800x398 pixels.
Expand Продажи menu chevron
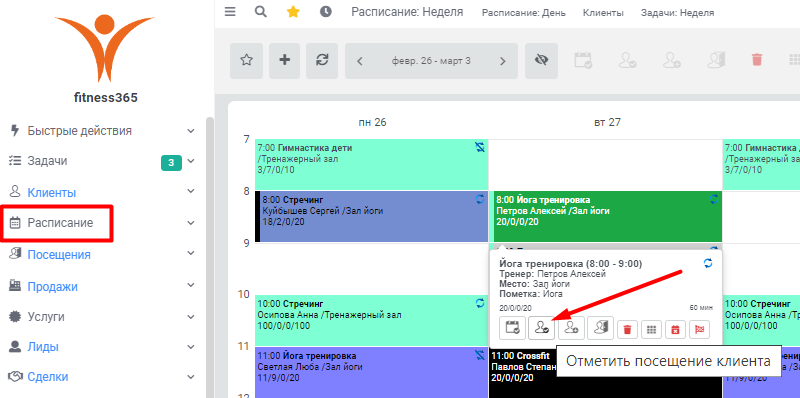[x=191, y=286]
